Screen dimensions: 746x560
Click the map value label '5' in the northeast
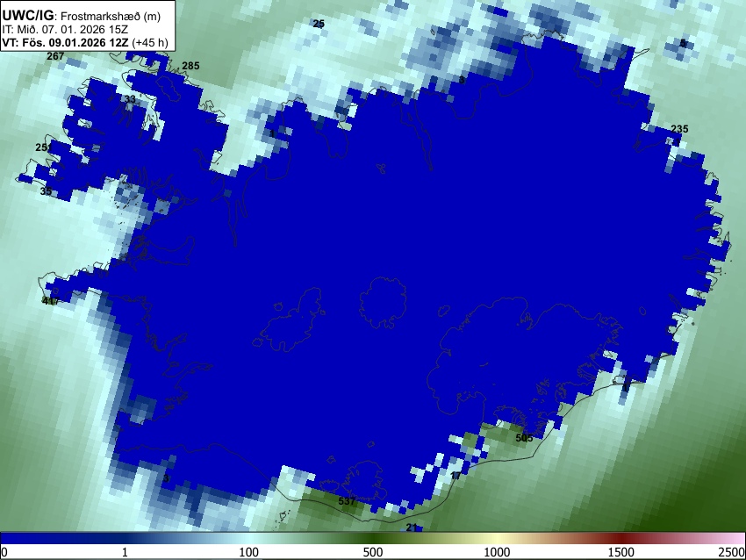pos(683,43)
